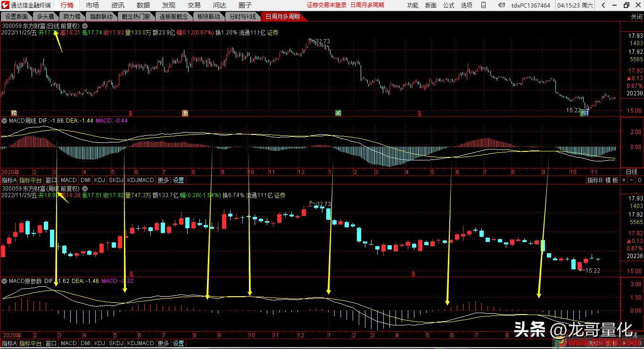Click 指标A in the bottom indicator bar
The width and height of the screenshot is (644, 349).
point(9,343)
